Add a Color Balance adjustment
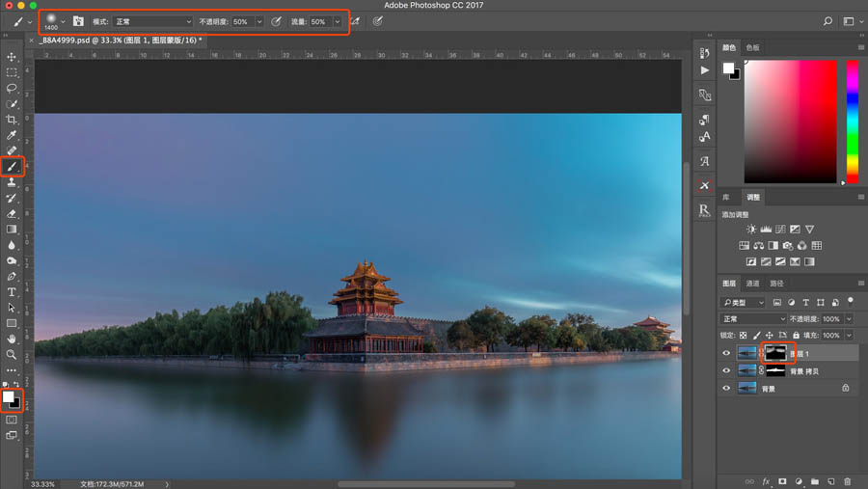The width and height of the screenshot is (868, 489). 758,245
